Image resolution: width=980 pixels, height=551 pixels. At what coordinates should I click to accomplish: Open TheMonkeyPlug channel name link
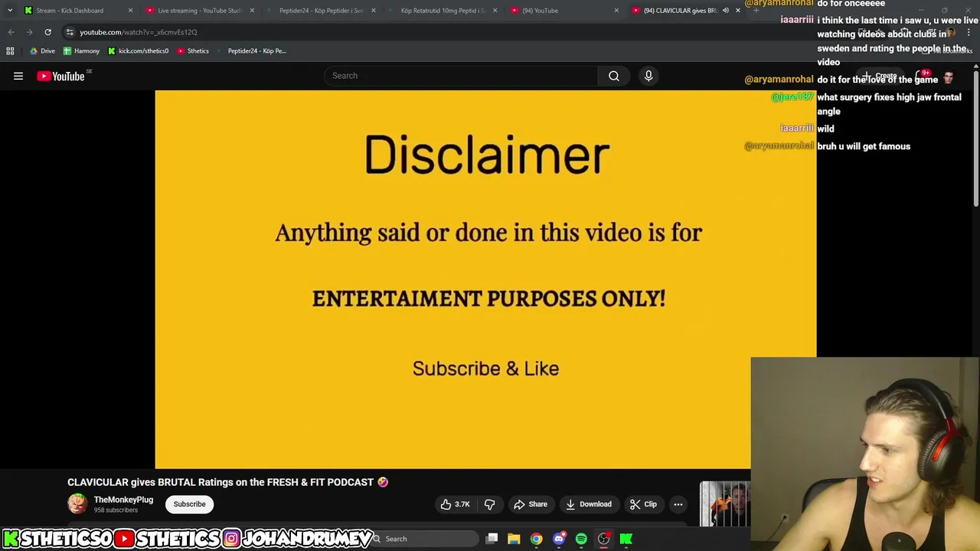click(x=123, y=500)
